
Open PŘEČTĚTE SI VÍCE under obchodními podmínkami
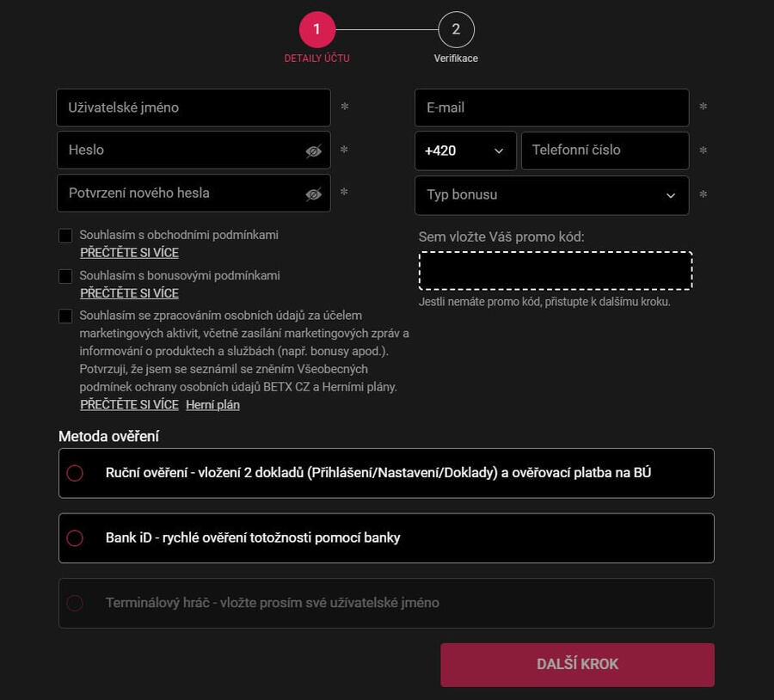tap(129, 253)
